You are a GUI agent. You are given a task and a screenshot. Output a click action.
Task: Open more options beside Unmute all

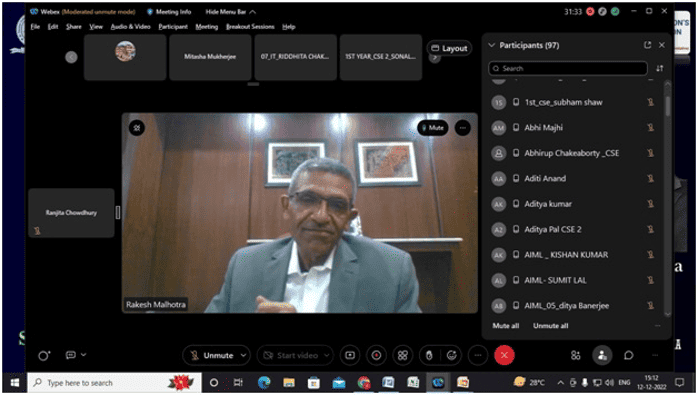pos(657,326)
